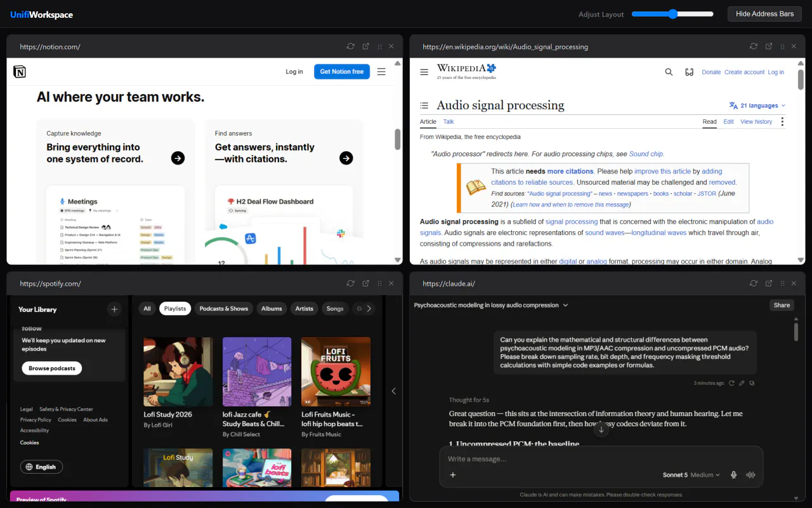Expand the 'Thought for 5s' section
This screenshot has width=812, height=508.
tap(469, 400)
